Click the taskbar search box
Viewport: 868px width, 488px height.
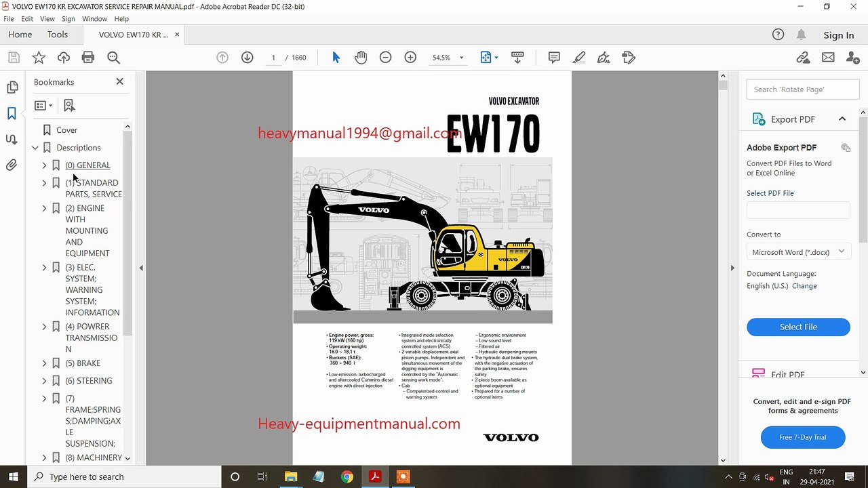click(x=125, y=476)
